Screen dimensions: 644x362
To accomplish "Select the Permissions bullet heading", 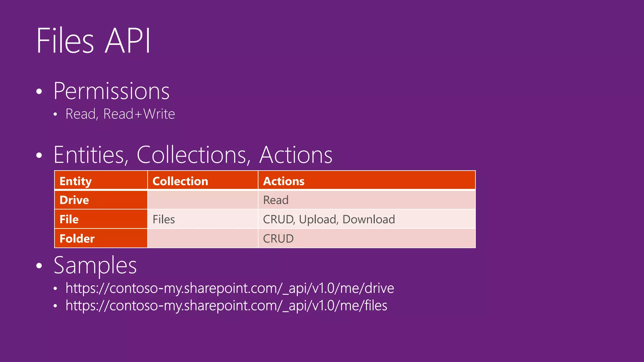I will (x=111, y=91).
